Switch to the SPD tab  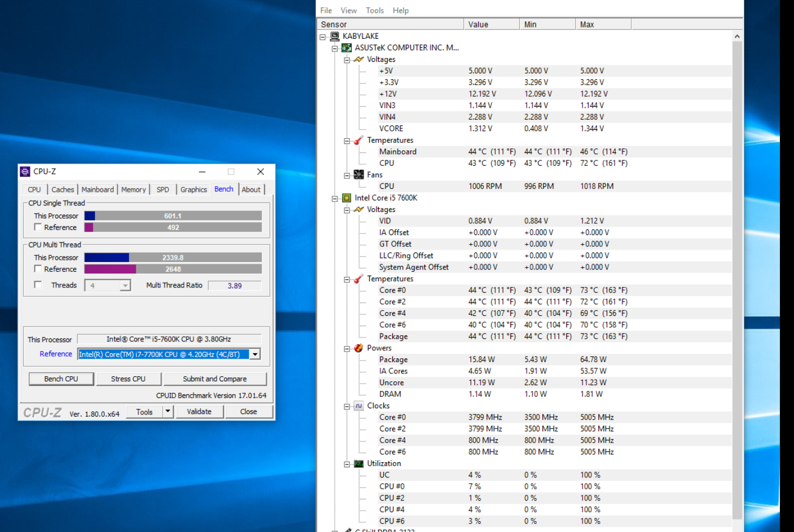click(163, 190)
